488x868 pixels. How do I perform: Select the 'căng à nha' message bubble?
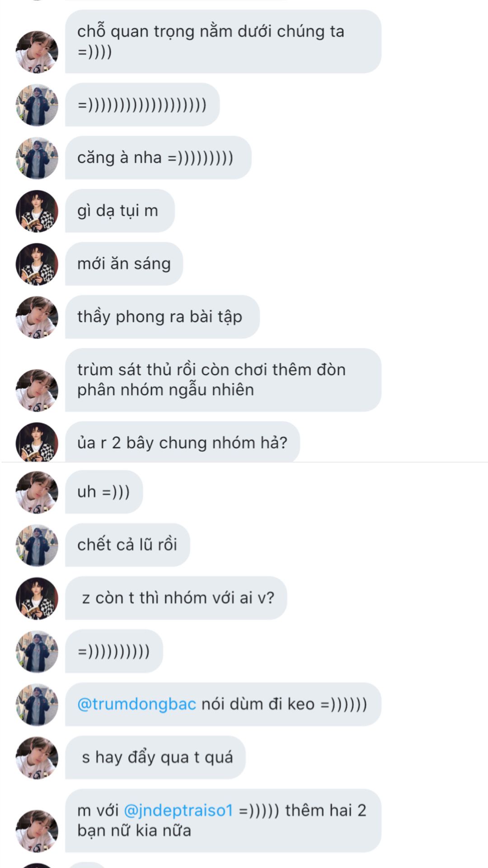coord(158,158)
